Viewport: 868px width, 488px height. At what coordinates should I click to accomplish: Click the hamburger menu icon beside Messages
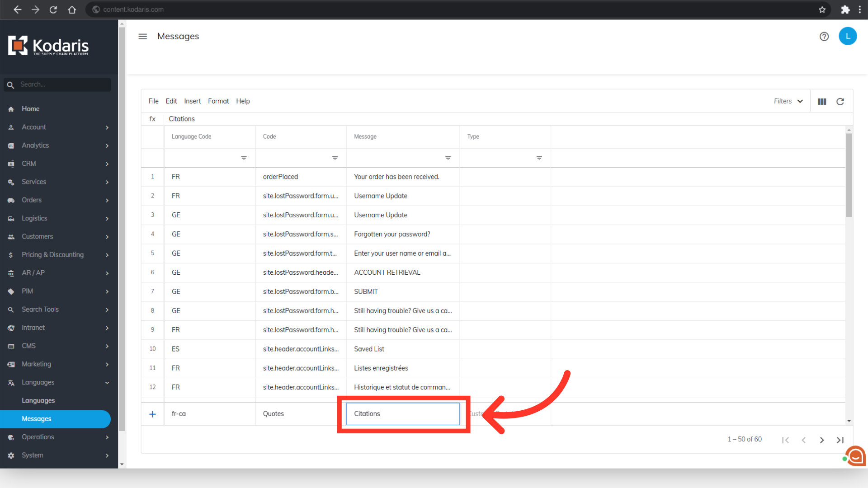pyautogui.click(x=142, y=37)
